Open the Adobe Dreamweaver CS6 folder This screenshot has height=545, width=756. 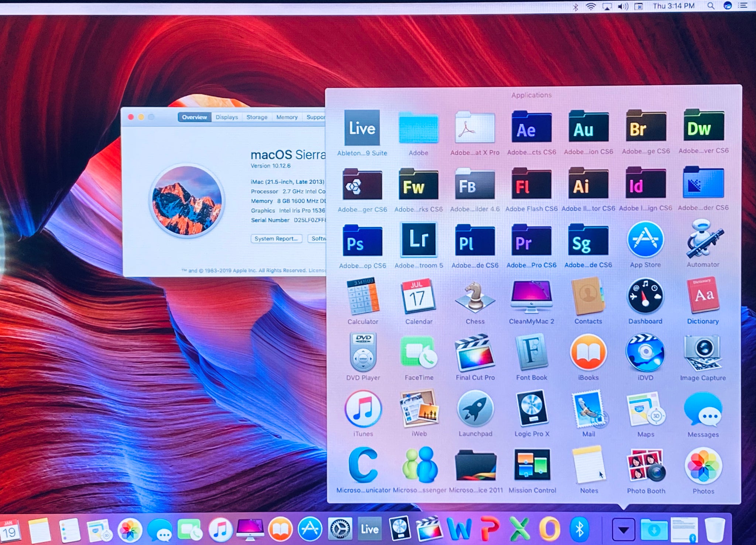(x=703, y=125)
